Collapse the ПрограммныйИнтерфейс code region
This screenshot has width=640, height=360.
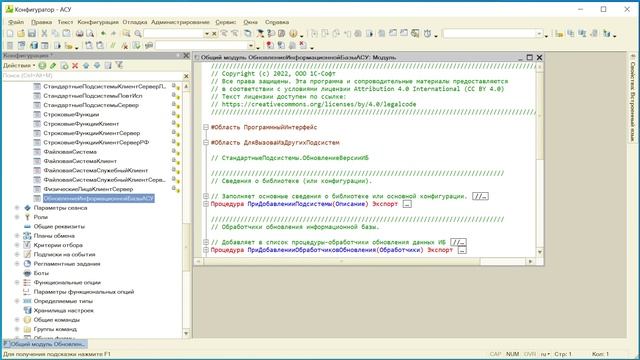click(x=206, y=127)
